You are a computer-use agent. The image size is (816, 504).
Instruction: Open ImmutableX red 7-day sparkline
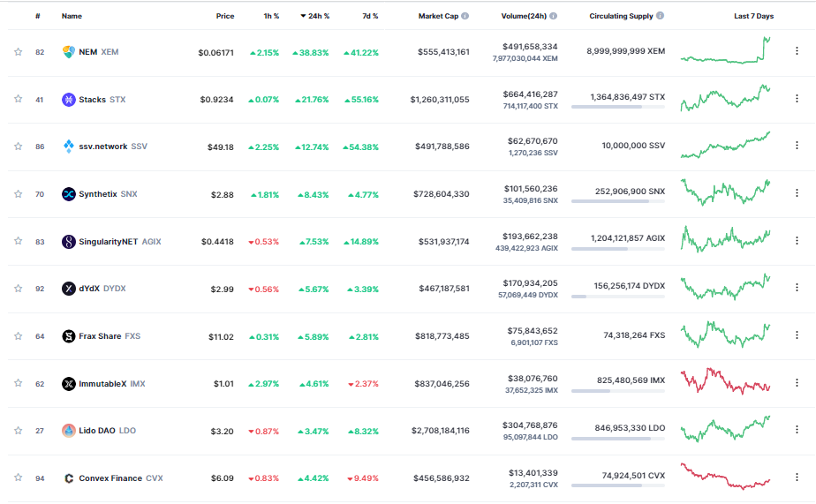tap(725, 381)
